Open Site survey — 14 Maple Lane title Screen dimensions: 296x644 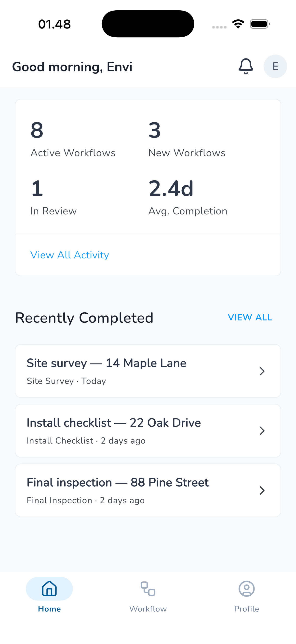(107, 363)
